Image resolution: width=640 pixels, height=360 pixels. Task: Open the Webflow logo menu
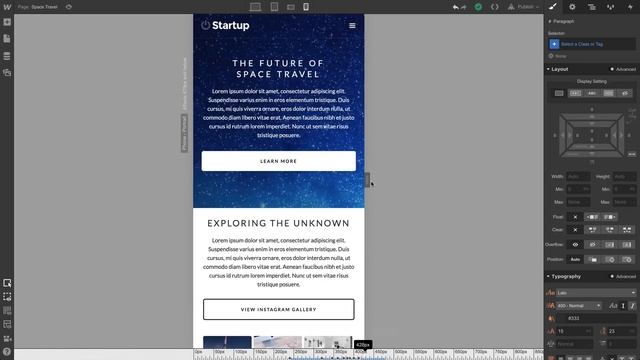point(7,7)
